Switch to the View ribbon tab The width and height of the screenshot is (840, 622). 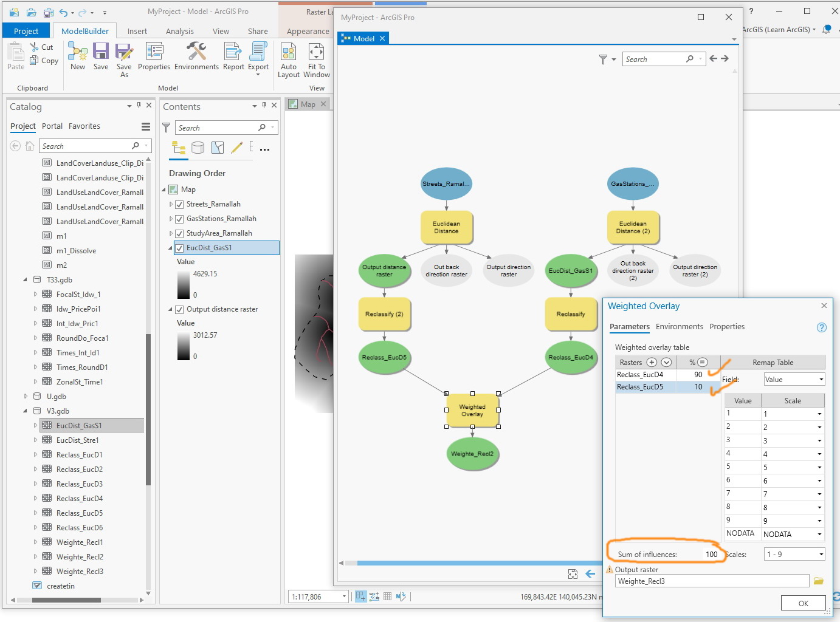pos(221,31)
